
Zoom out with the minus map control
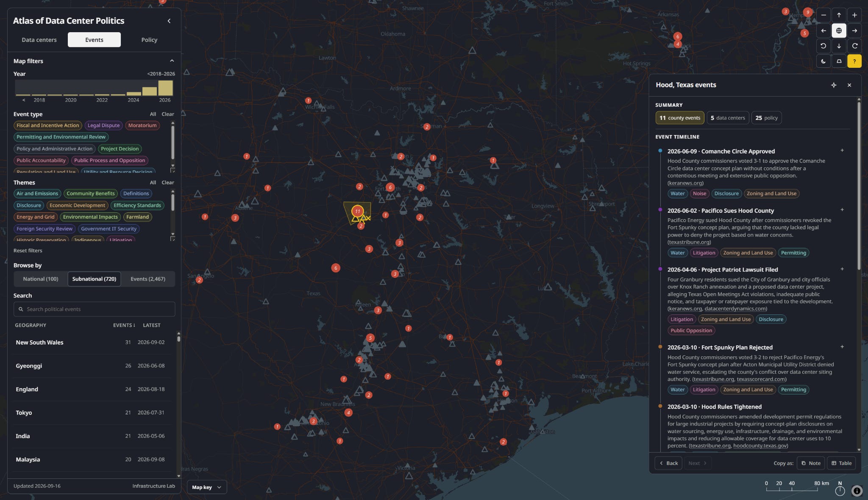pos(823,15)
